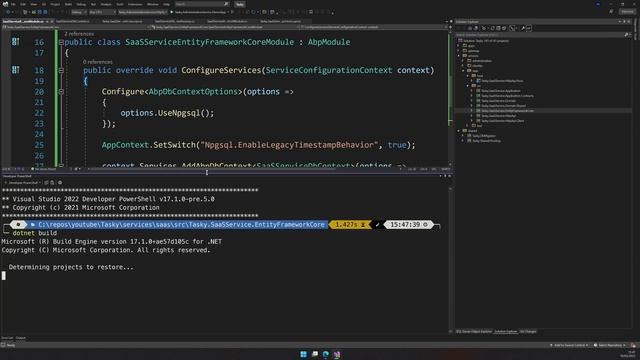Select the Solution 'Tasky' root node
The image size is (640, 360).
(484, 41)
